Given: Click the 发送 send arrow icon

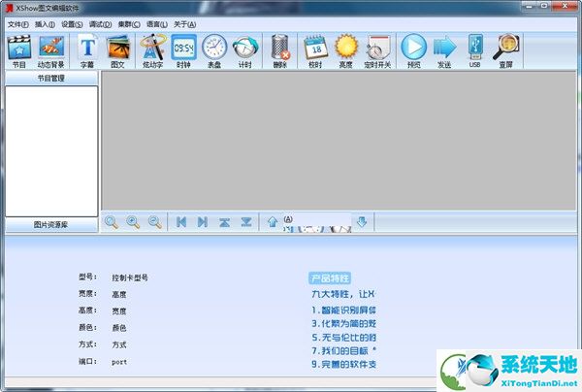Looking at the screenshot, I should point(444,51).
